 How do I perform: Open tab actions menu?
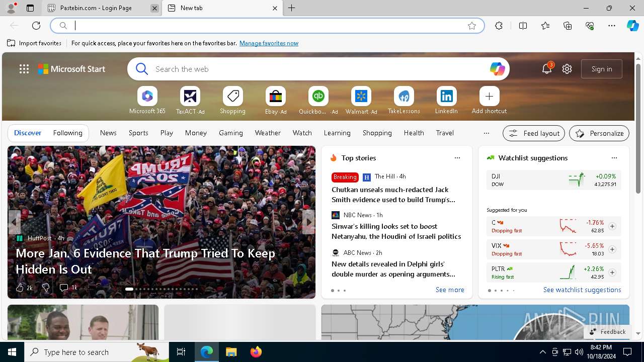click(30, 8)
